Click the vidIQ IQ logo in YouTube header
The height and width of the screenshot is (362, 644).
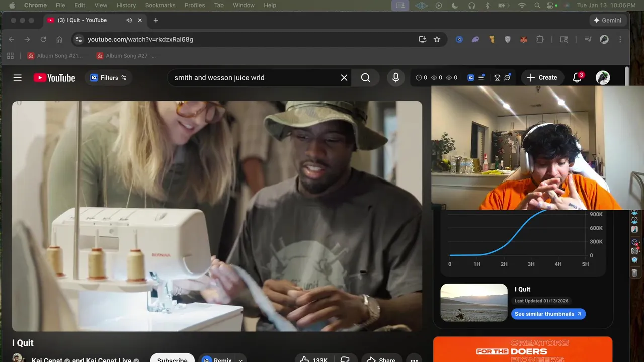pyautogui.click(x=471, y=78)
